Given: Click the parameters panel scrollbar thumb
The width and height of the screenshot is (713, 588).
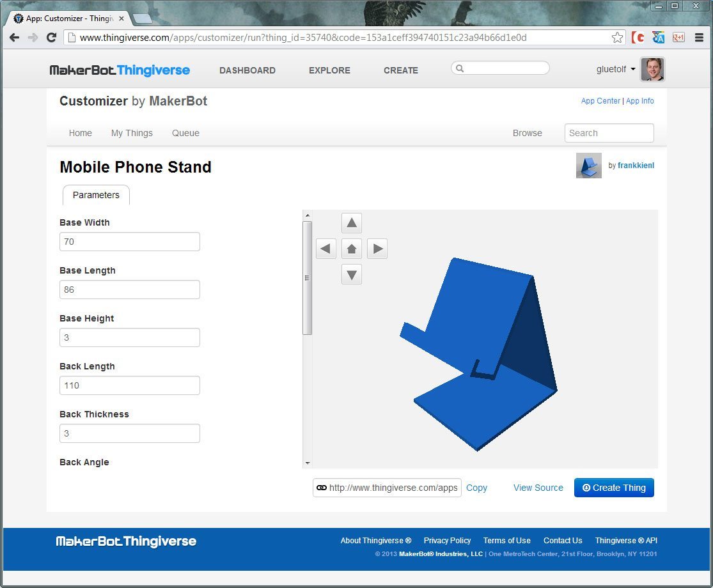Looking at the screenshot, I should (x=308, y=277).
